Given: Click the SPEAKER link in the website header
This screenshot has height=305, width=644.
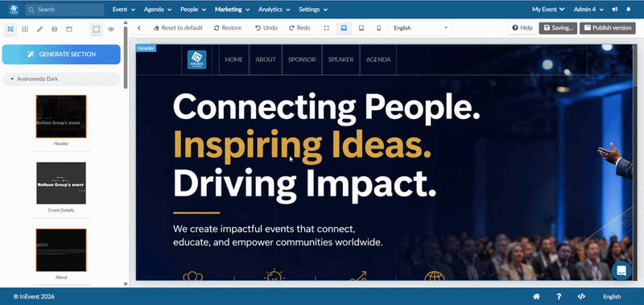Looking at the screenshot, I should point(341,60).
